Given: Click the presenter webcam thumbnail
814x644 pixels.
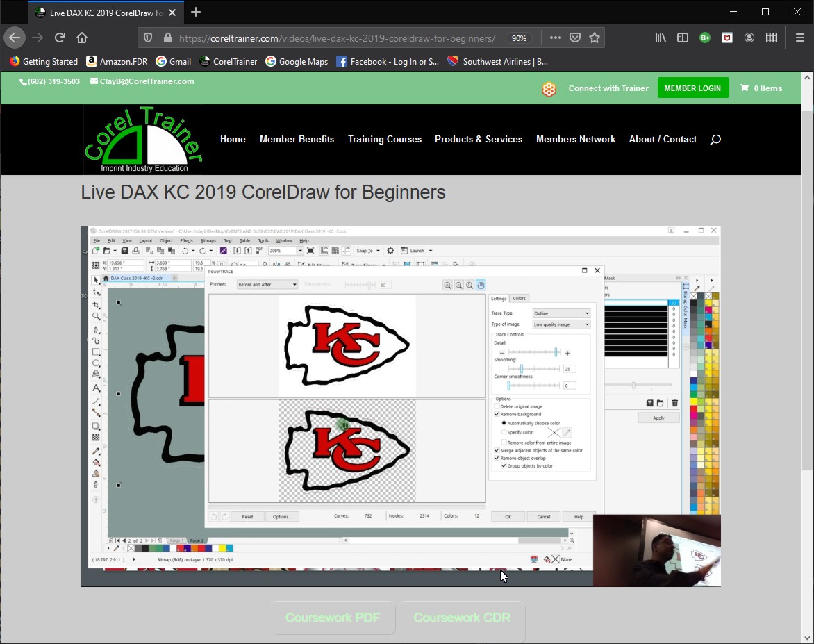Looking at the screenshot, I should [657, 550].
